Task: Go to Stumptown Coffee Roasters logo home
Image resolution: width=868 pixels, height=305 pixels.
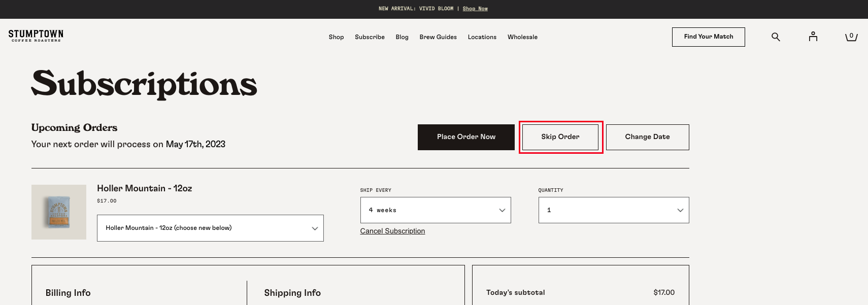Action: point(36,36)
